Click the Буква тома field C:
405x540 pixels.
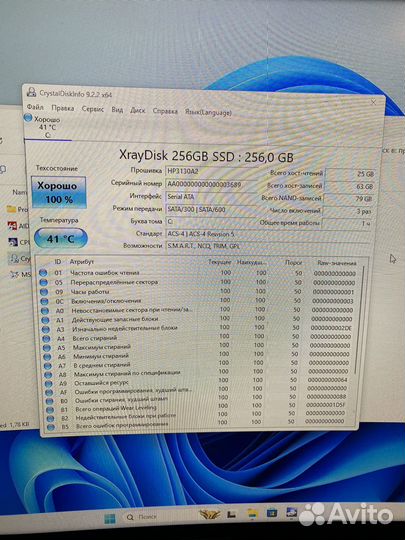(210, 221)
